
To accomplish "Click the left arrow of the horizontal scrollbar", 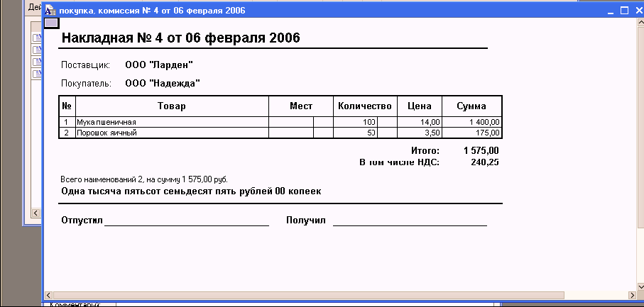I will click(x=48, y=295).
